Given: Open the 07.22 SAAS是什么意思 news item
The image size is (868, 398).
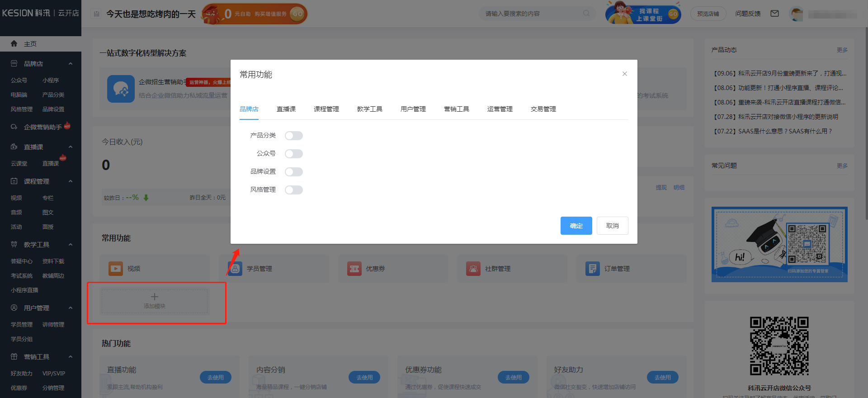Looking at the screenshot, I should pos(773,131).
